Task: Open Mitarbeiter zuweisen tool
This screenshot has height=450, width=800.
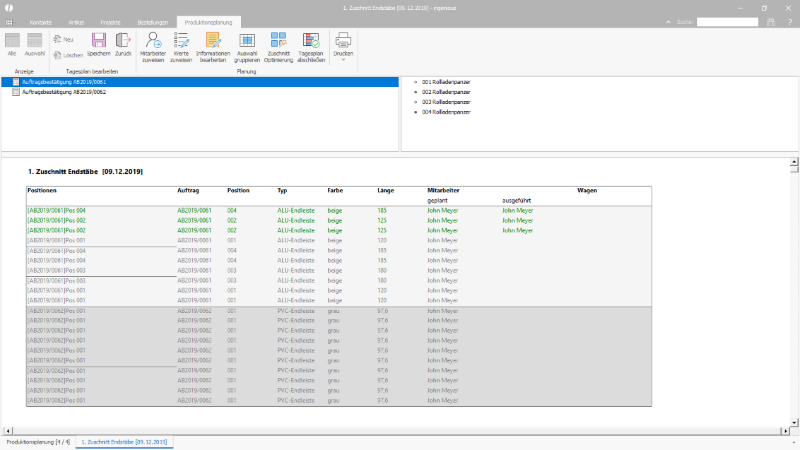Action: [153, 47]
